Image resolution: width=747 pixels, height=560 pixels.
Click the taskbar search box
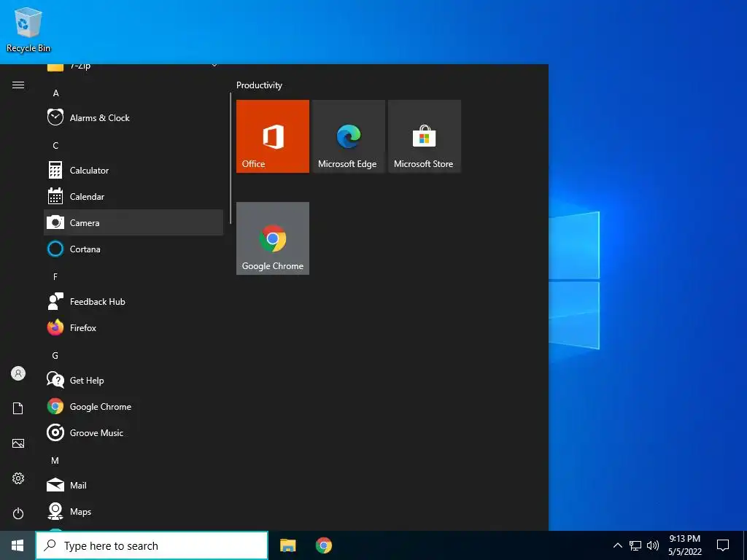click(x=152, y=545)
